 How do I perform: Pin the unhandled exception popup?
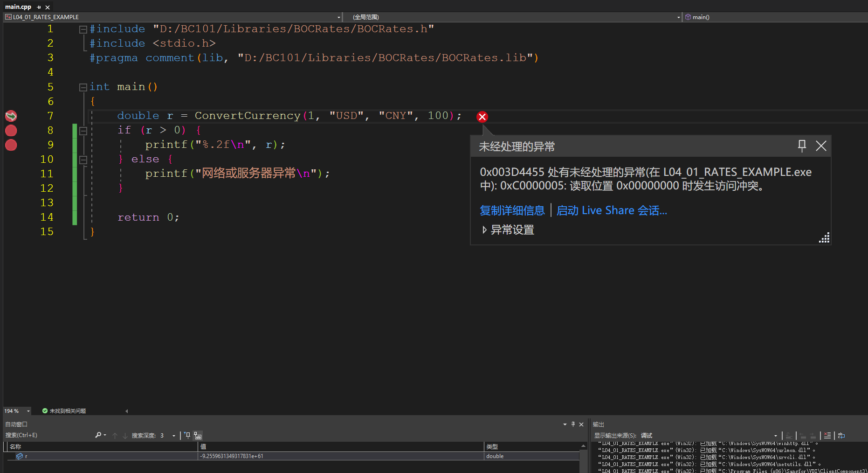pyautogui.click(x=802, y=146)
